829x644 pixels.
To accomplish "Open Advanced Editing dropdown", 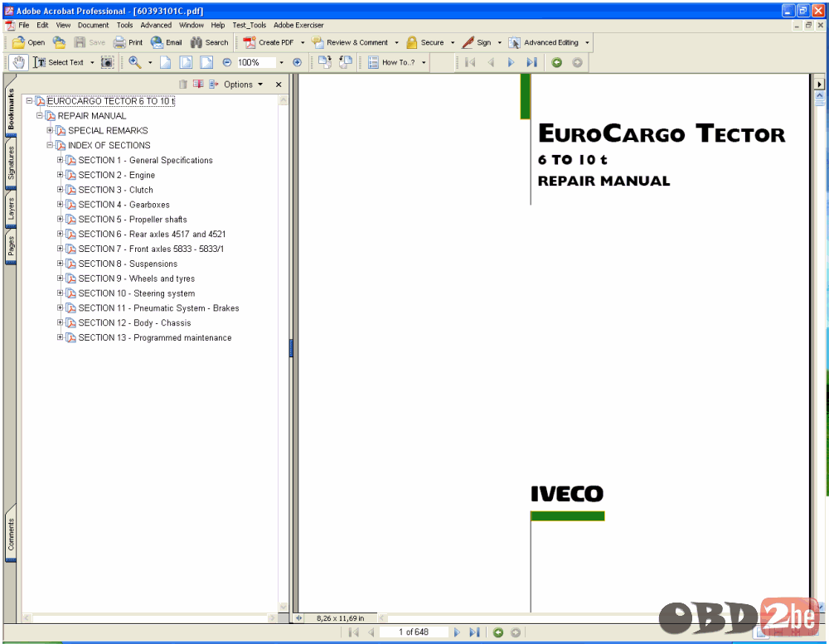I will 587,42.
